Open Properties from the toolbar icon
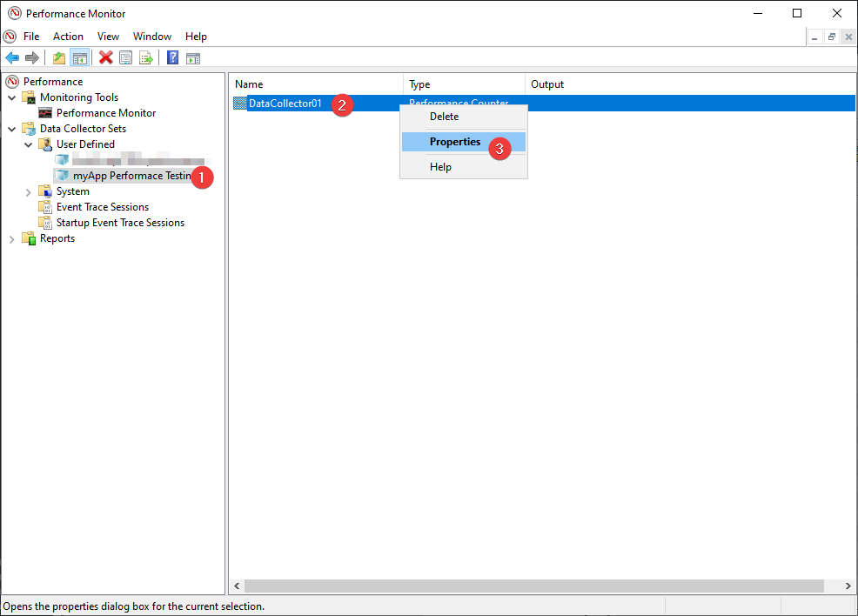Screen dimensions: 858x616 click(x=126, y=58)
